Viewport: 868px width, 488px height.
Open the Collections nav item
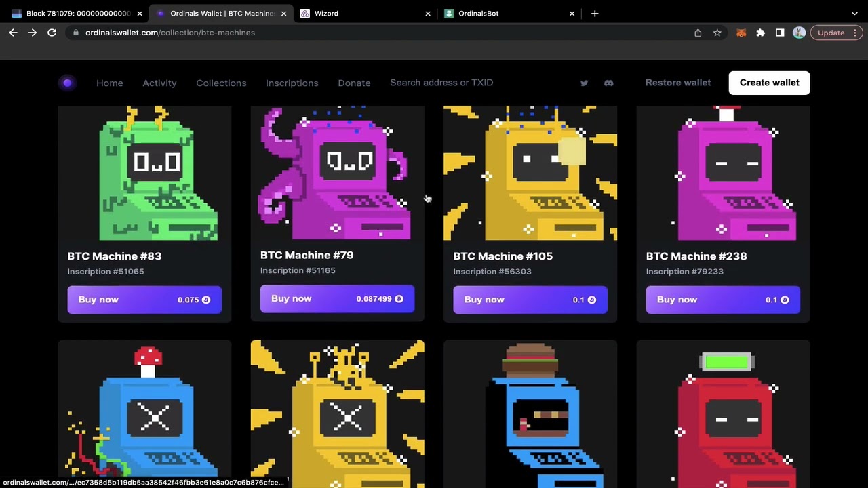coord(221,83)
